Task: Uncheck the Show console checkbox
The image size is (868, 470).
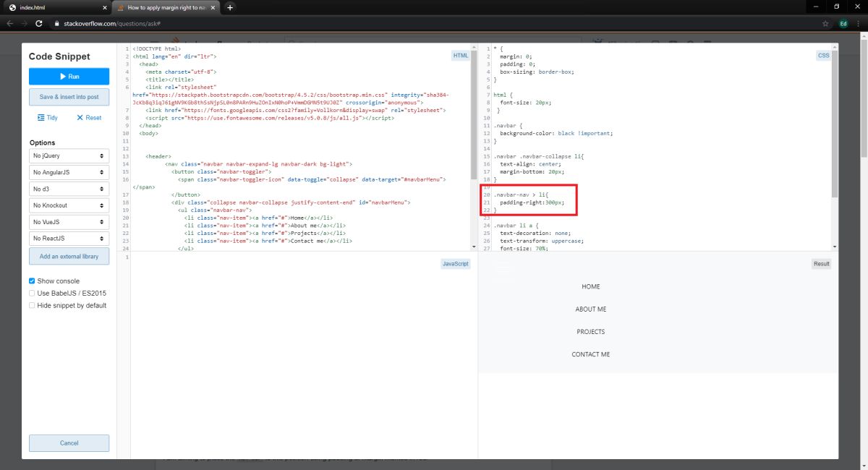Action: (x=32, y=281)
